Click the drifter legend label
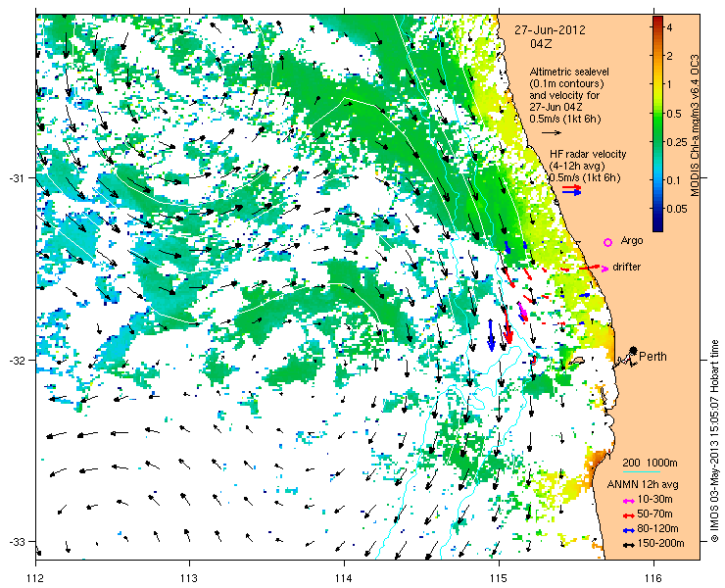Viewport: 725px width, 588px height. (x=626, y=267)
